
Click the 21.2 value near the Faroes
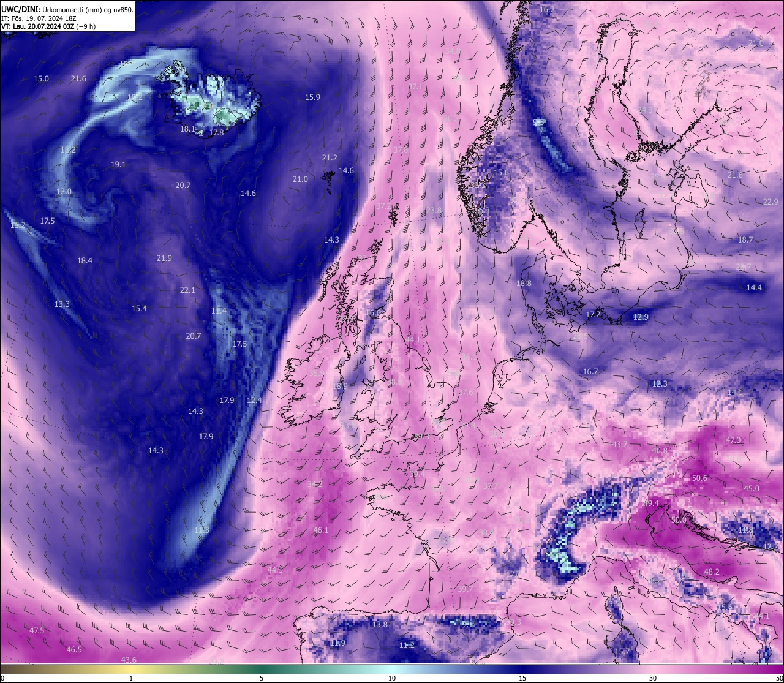330,157
